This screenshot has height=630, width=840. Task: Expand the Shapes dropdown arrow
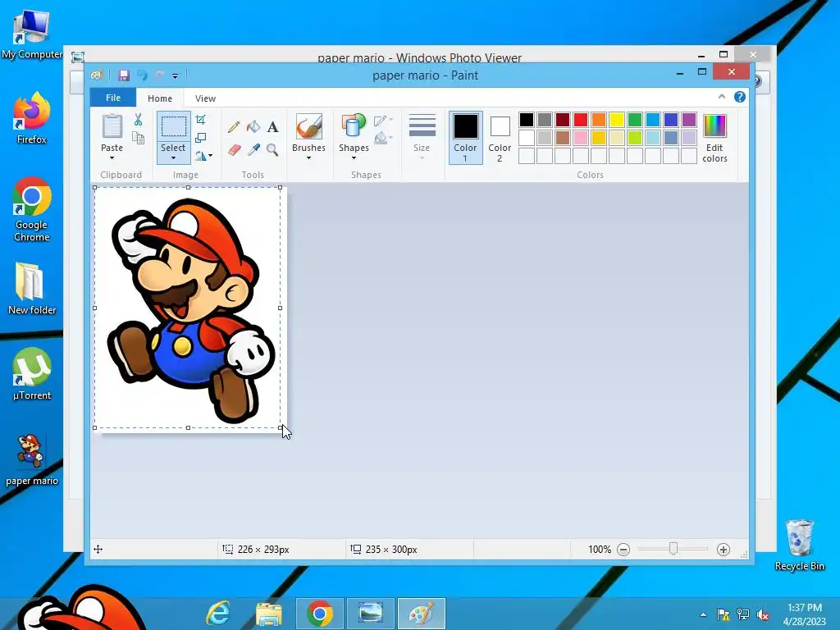[x=354, y=158]
